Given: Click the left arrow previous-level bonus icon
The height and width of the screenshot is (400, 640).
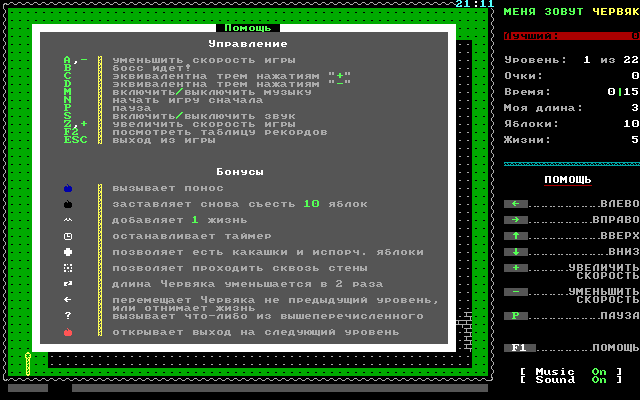Looking at the screenshot, I should tap(68, 300).
